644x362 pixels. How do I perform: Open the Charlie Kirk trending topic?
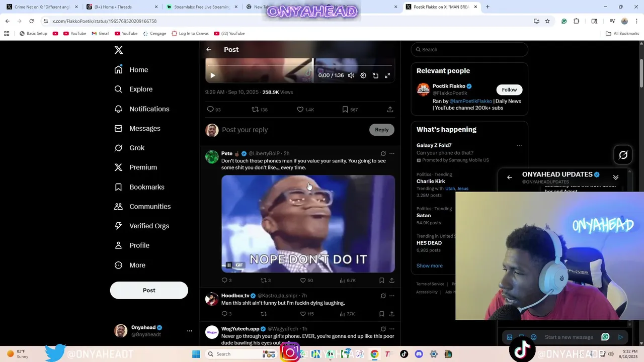point(431,181)
